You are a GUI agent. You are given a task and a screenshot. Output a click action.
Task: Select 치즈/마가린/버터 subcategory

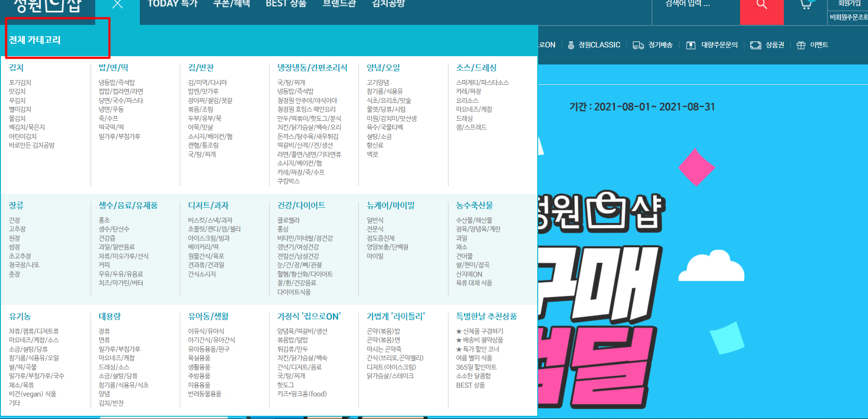coord(121,283)
